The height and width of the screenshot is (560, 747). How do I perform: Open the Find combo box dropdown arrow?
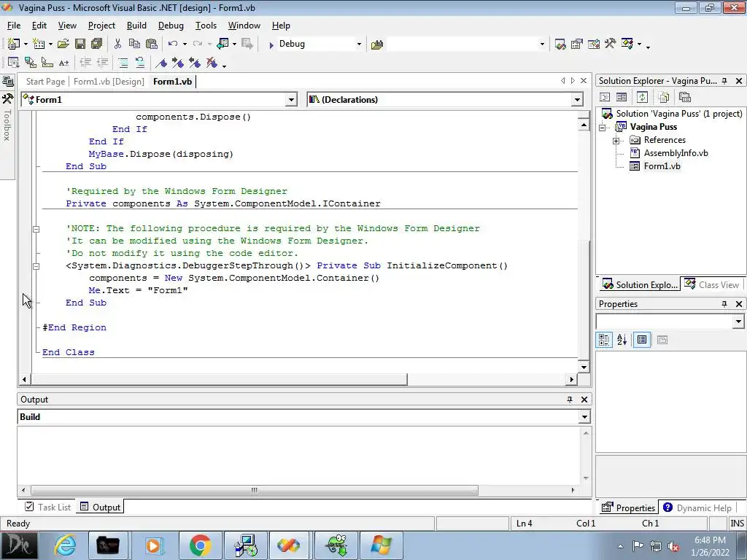coord(542,44)
